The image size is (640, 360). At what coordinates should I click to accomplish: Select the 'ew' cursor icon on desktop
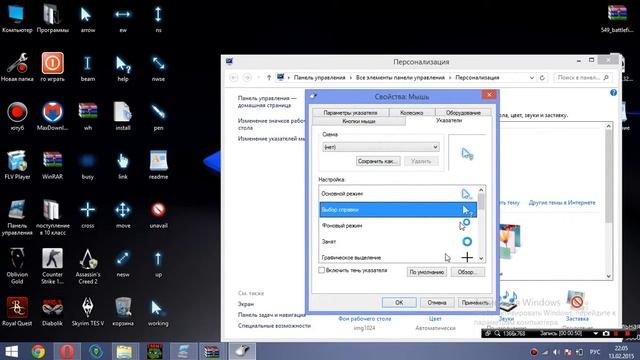(123, 18)
